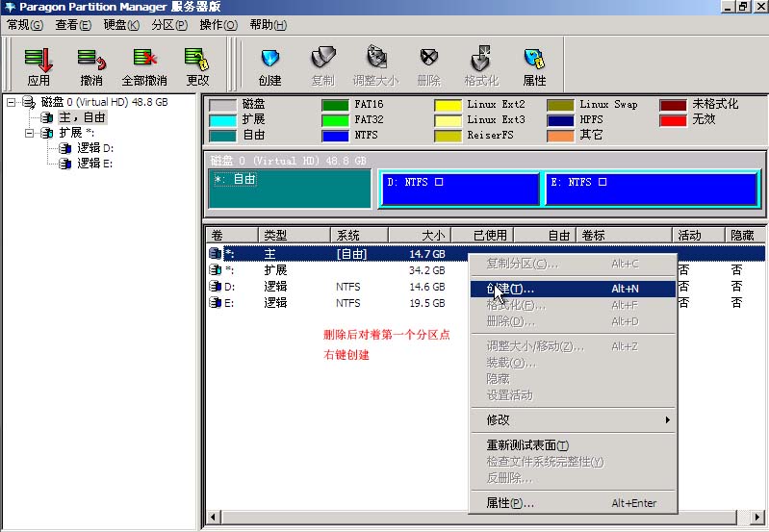Click the volume icon of the D: table row
The image size is (769, 532).
click(x=215, y=287)
